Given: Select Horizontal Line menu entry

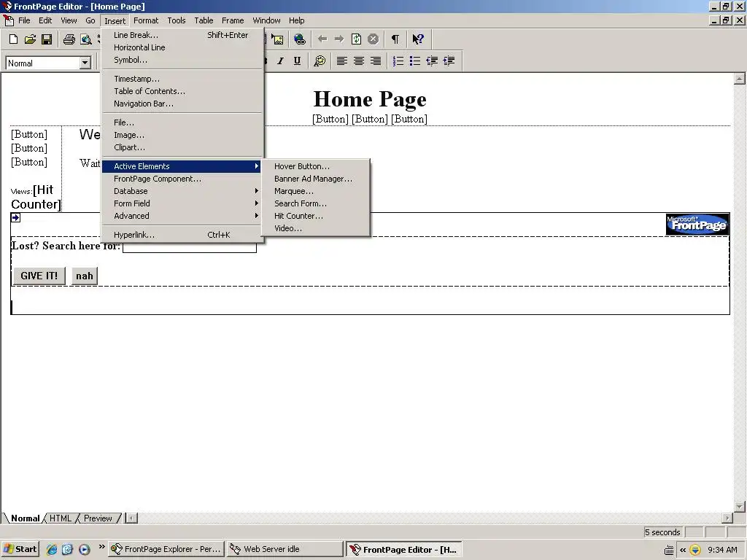Looking at the screenshot, I should (182, 47).
